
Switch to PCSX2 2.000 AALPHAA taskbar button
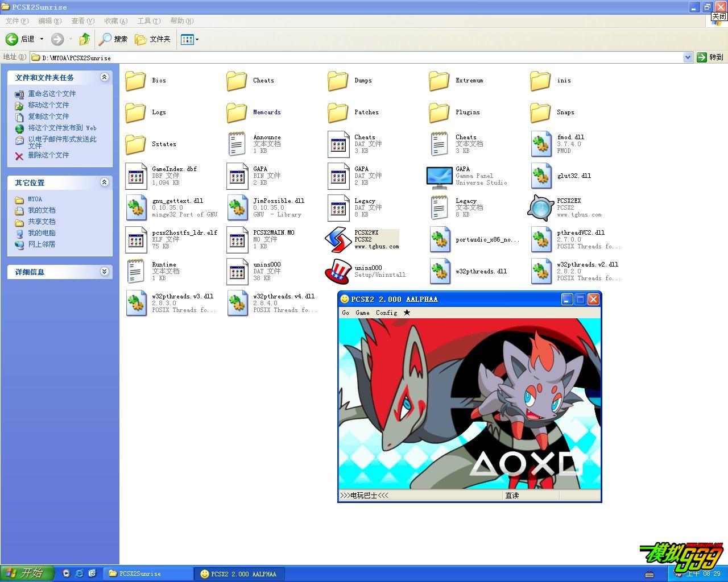239,574
